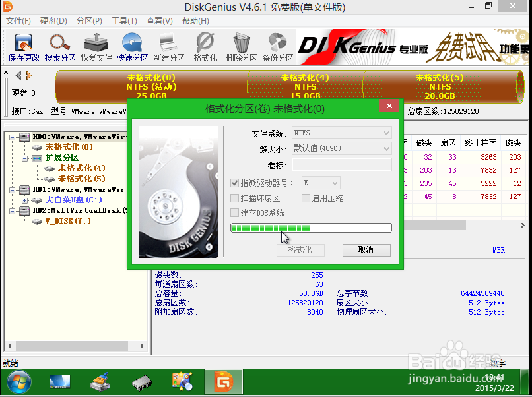Click MBR partition table type text
532x397 pixels.
coord(499,250)
